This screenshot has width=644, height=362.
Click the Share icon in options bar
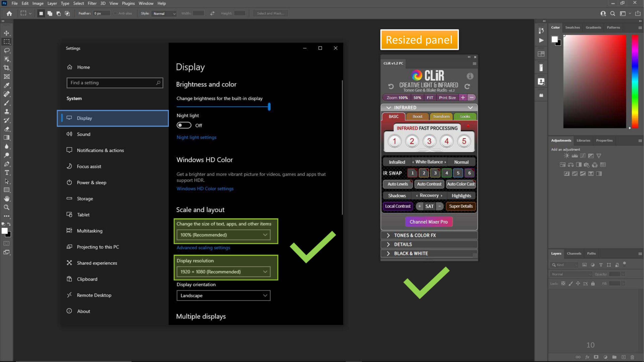(638, 13)
